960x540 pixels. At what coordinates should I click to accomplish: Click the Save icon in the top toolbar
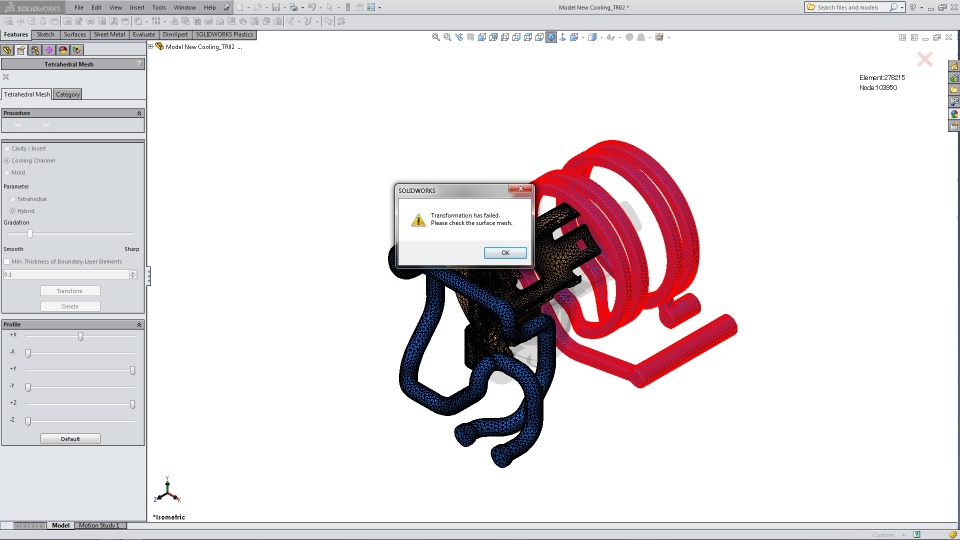pyautogui.click(x=276, y=7)
